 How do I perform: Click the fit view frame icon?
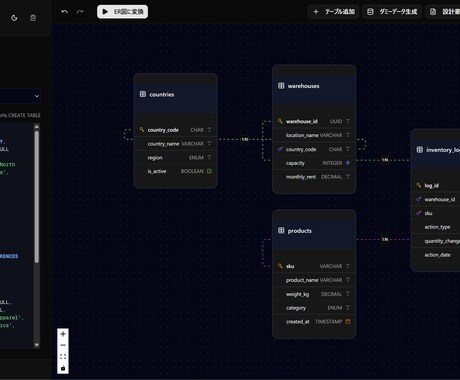pos(63,357)
